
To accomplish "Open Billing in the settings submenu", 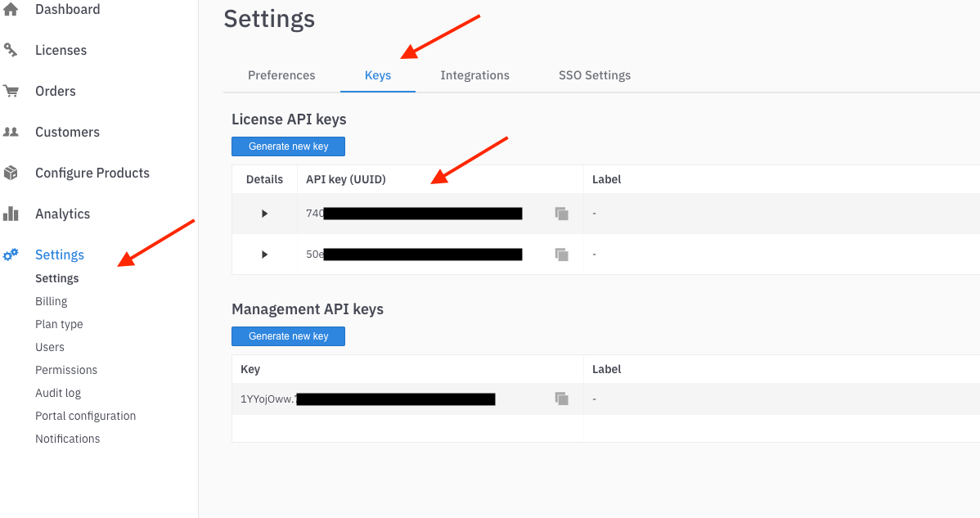I will [51, 301].
